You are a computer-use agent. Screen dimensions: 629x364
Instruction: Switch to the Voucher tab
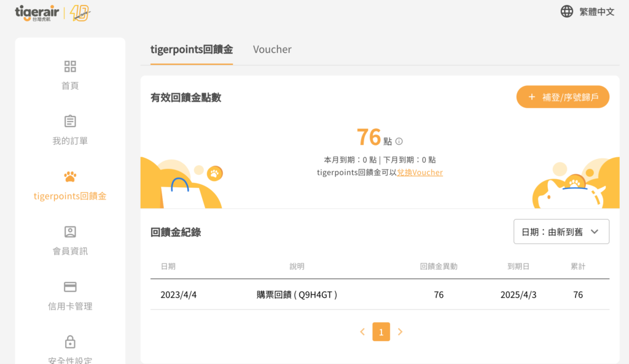(x=272, y=49)
